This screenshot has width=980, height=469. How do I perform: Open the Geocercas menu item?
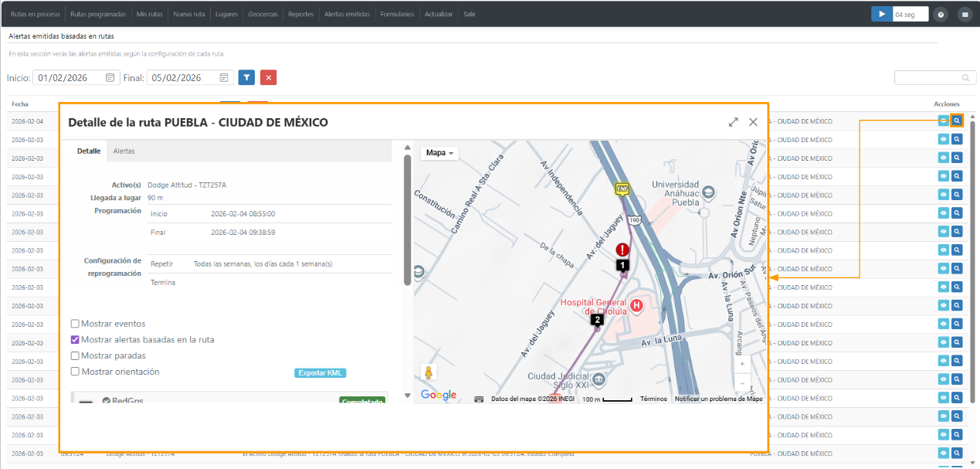coord(263,14)
